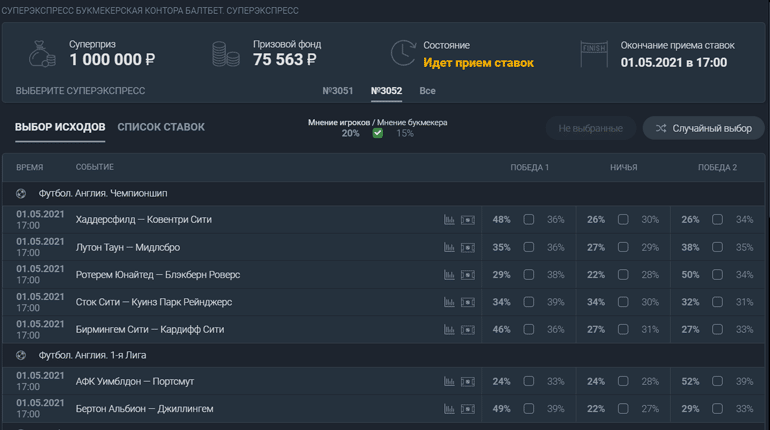Click the Не выбранные button
This screenshot has width=770, height=430.
(x=590, y=128)
